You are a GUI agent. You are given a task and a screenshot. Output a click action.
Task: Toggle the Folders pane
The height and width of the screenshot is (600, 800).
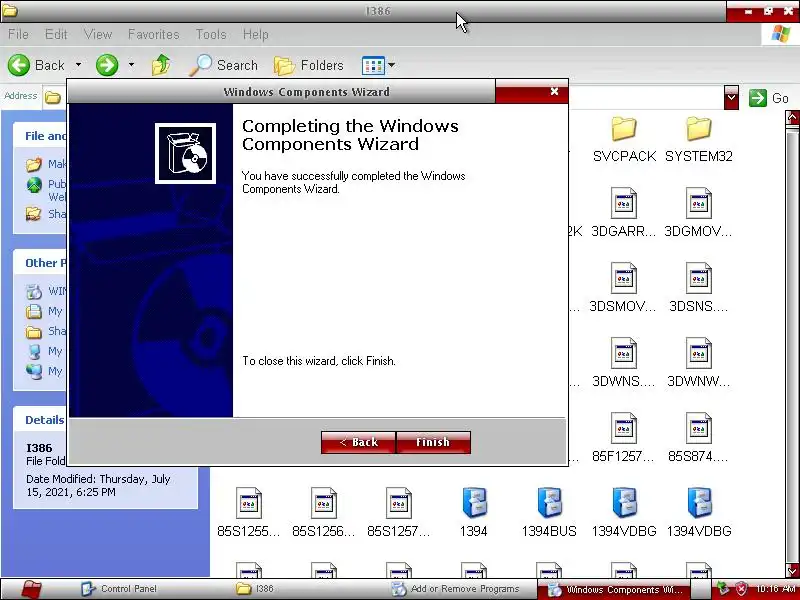(309, 65)
